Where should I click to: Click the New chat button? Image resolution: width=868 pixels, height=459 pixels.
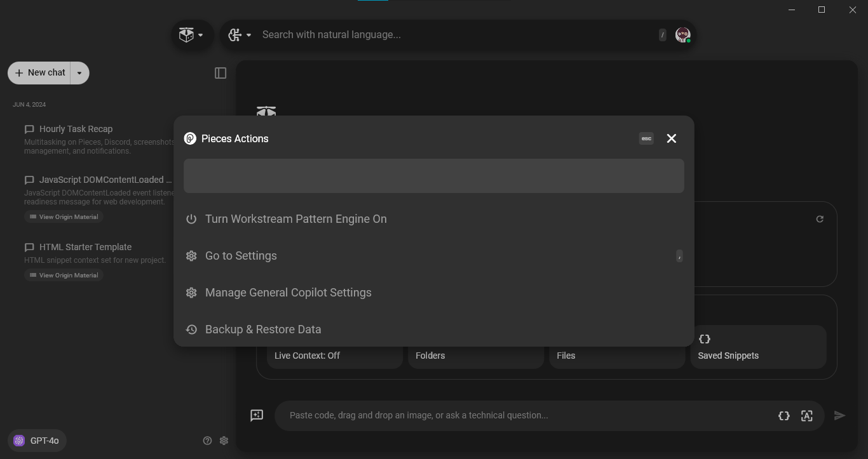click(x=38, y=73)
